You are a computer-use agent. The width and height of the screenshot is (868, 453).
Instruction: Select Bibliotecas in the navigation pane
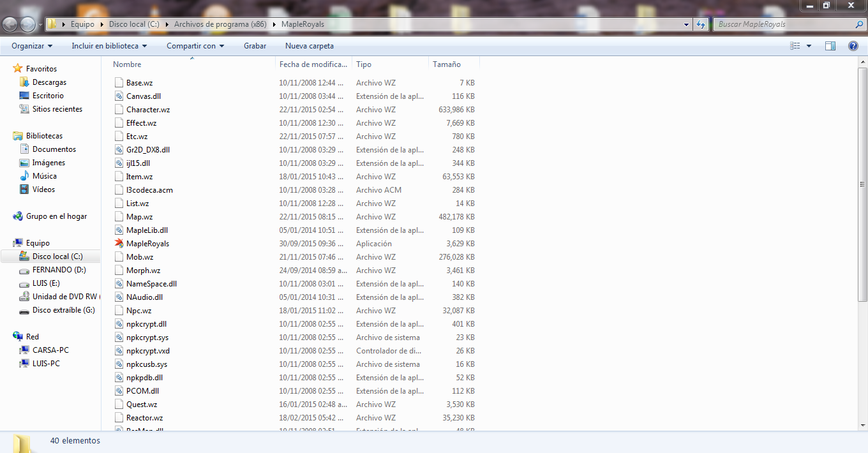point(44,136)
